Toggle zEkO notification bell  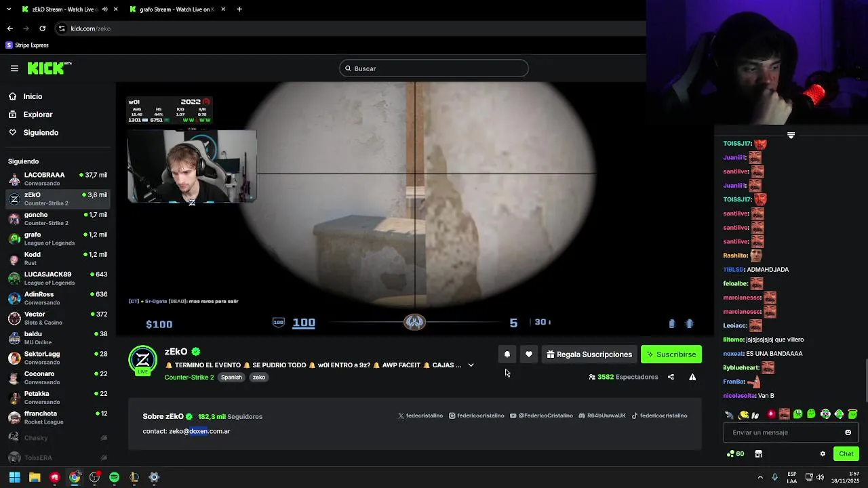(x=507, y=354)
